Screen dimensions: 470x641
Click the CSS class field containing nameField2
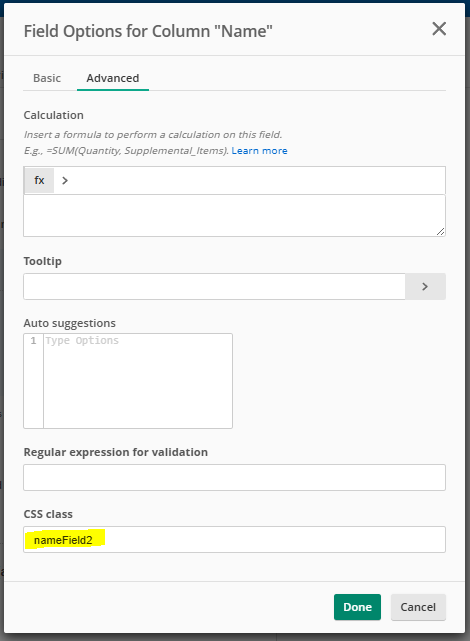pos(234,540)
